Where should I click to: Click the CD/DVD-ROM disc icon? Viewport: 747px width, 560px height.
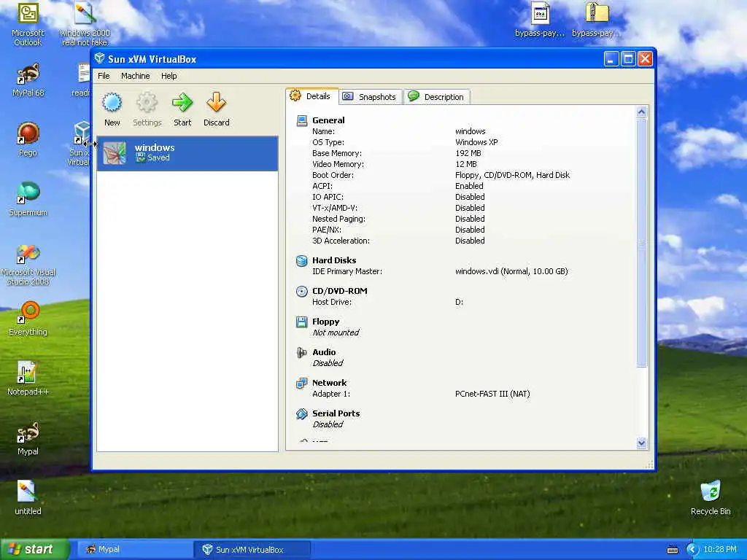(301, 291)
